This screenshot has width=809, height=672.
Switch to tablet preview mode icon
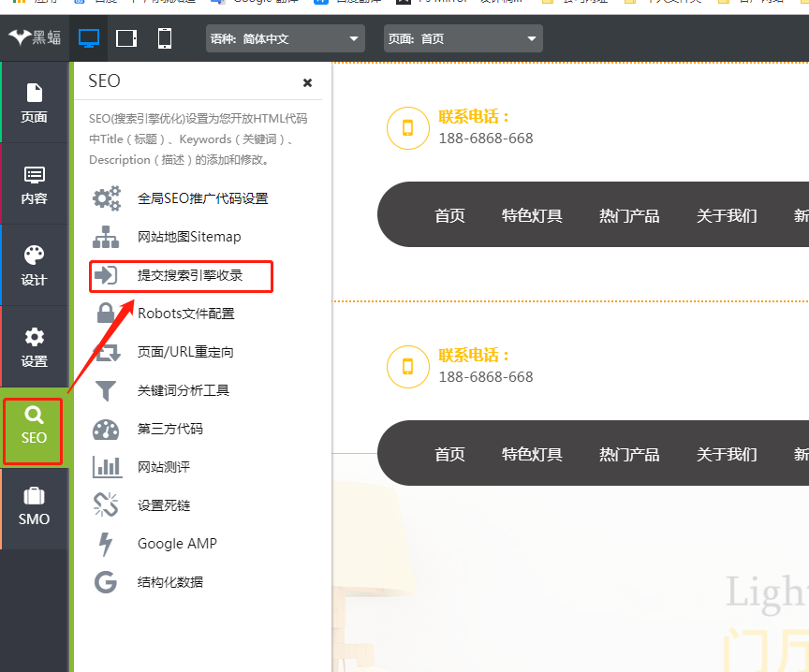tap(126, 38)
